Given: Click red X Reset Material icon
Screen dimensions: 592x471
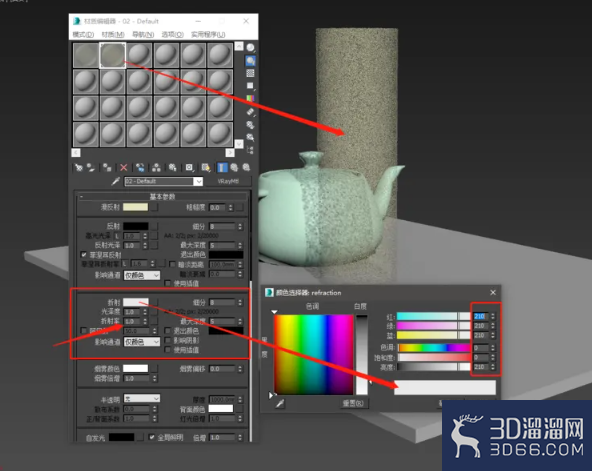Looking at the screenshot, I should (124, 168).
